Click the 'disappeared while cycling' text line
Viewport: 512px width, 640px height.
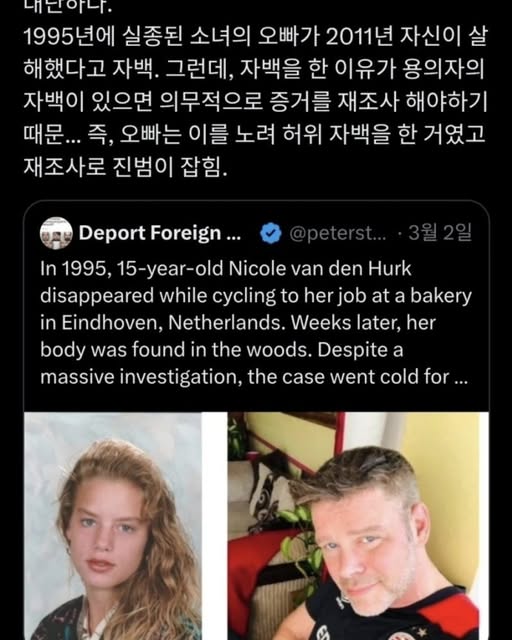pyautogui.click(x=256, y=296)
